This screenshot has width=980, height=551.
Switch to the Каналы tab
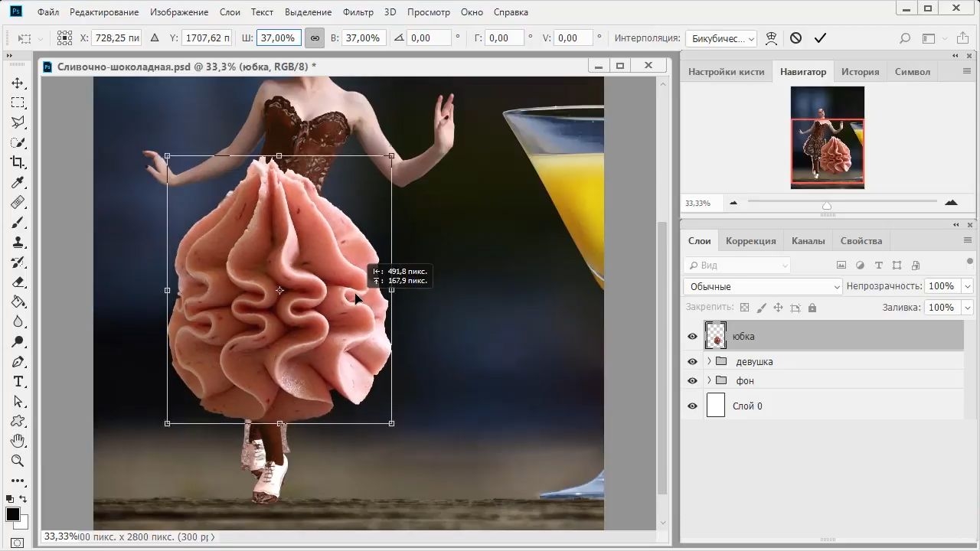tap(808, 240)
